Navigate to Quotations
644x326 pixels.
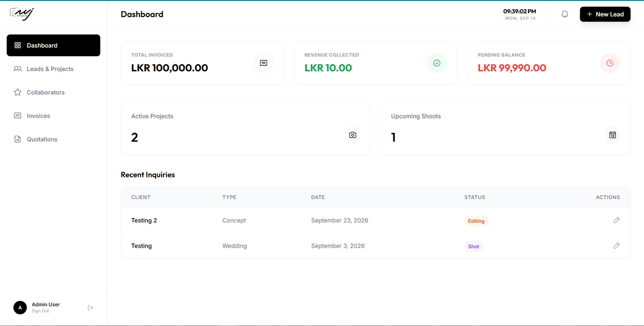click(x=53, y=139)
